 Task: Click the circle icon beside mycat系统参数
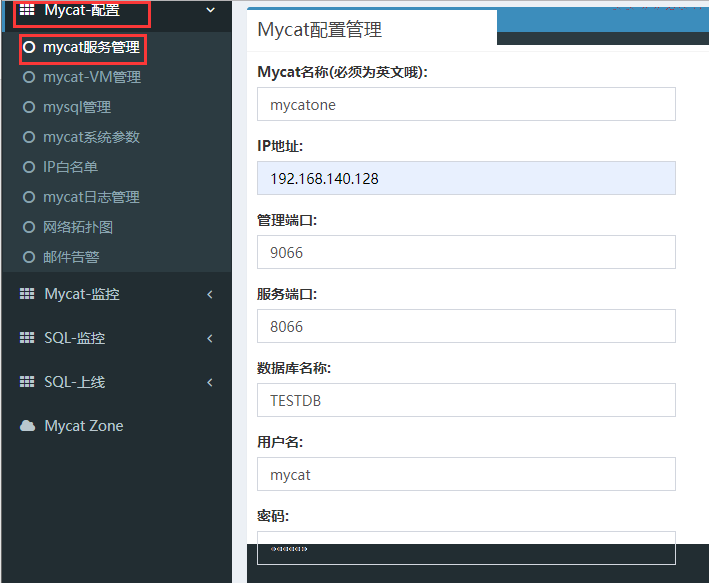point(29,137)
